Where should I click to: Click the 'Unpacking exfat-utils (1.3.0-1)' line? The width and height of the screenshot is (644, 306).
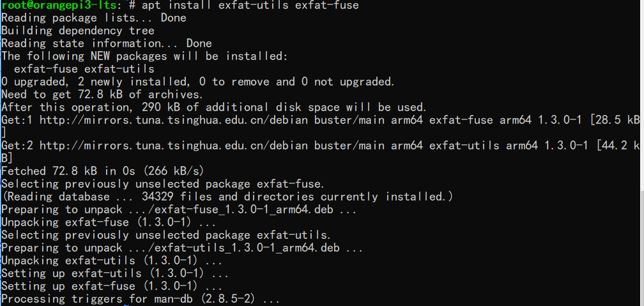tap(112, 261)
